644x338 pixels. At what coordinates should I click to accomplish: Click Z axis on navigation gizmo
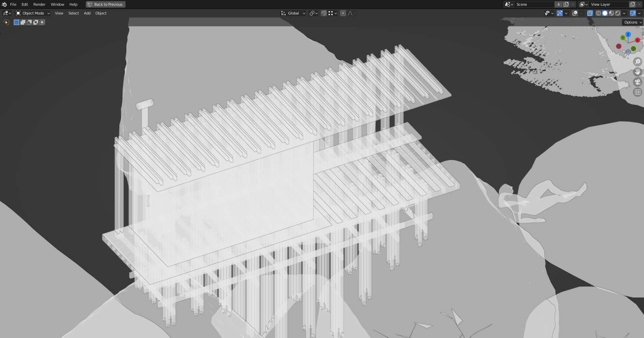tap(628, 34)
